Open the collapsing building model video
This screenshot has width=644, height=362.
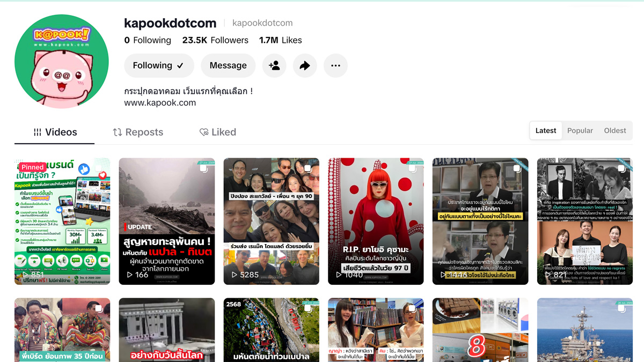coord(167,330)
